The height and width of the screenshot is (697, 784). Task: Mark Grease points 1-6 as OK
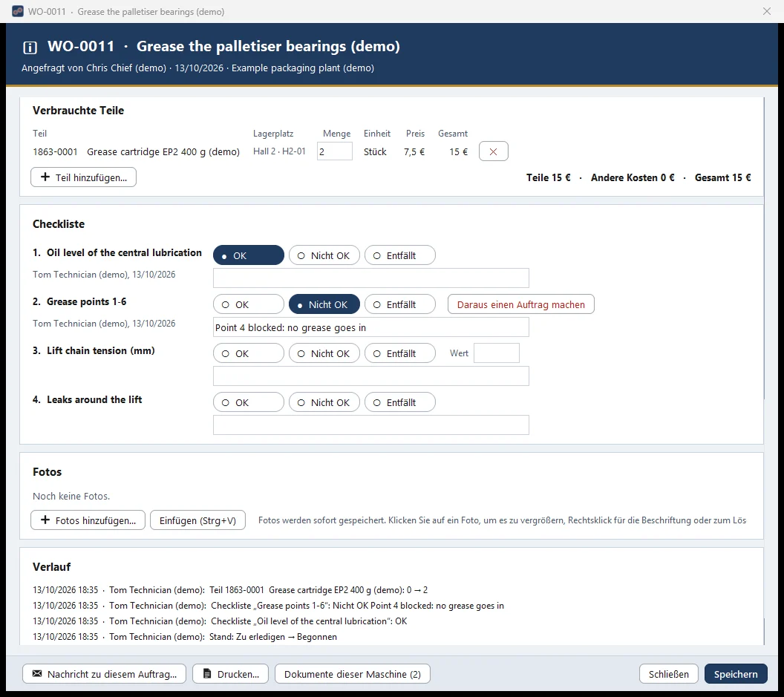tap(249, 304)
